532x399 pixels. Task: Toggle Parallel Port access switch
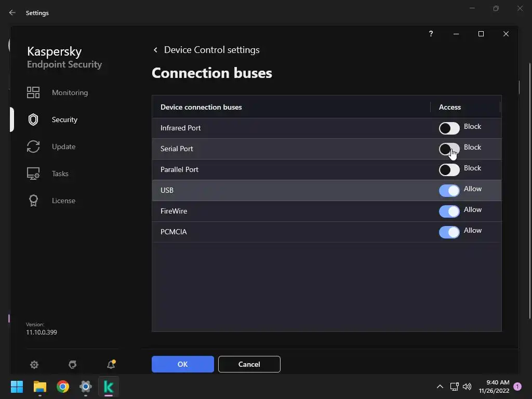pos(449,170)
